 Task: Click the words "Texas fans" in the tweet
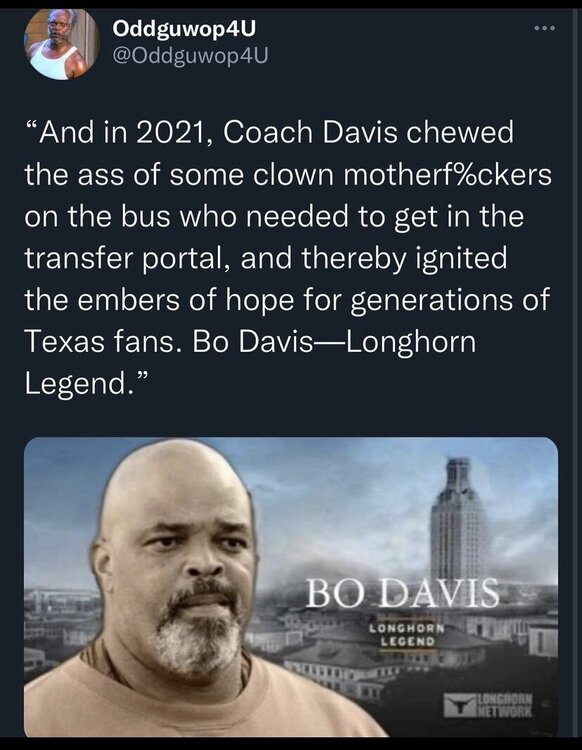(99, 342)
